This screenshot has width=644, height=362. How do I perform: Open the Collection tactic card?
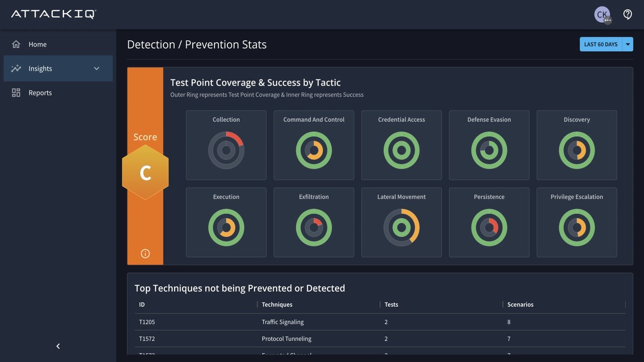226,145
